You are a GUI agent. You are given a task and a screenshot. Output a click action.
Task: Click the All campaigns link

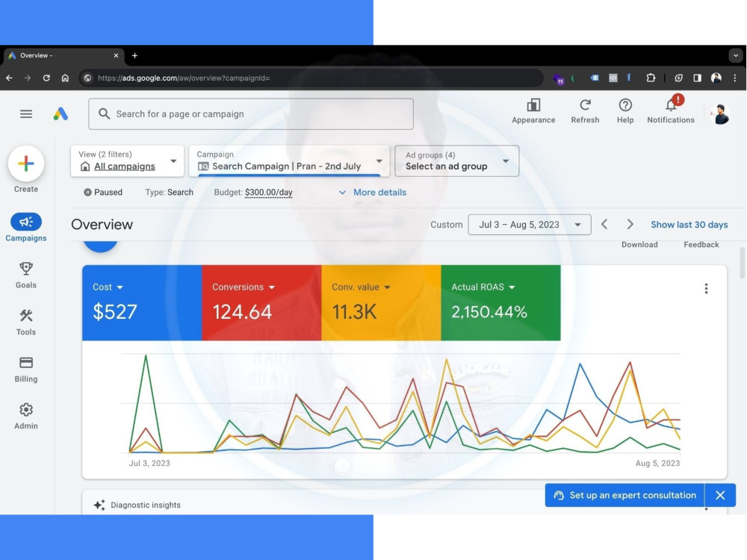(x=124, y=167)
